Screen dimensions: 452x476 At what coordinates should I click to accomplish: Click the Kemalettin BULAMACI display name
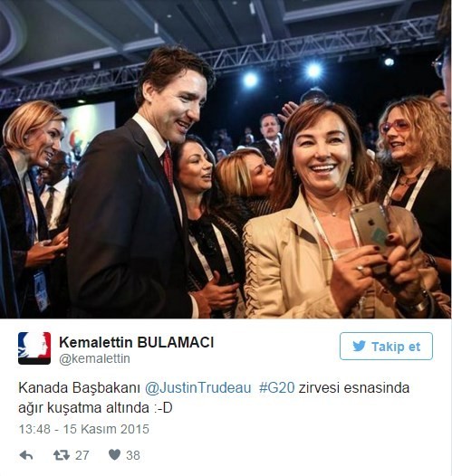coord(137,342)
